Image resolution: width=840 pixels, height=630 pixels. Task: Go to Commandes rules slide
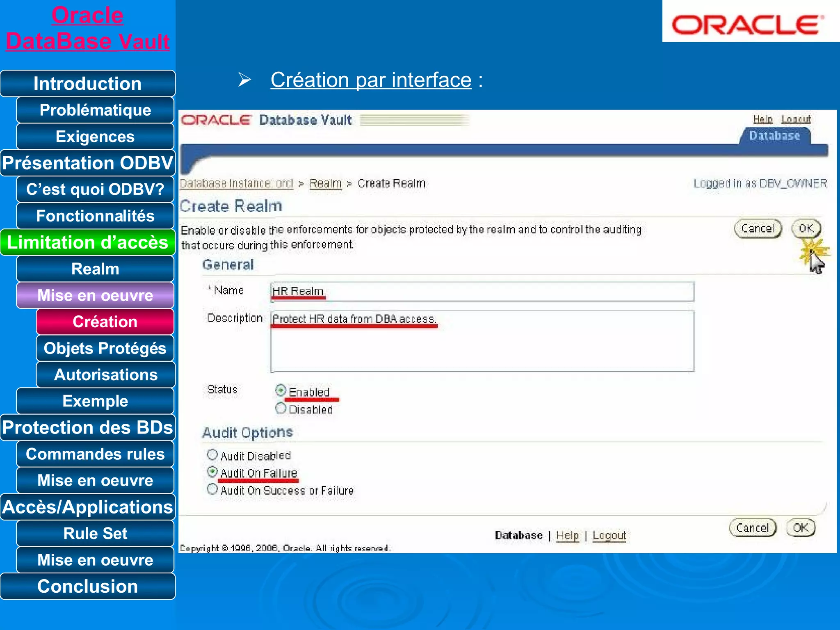tap(95, 454)
